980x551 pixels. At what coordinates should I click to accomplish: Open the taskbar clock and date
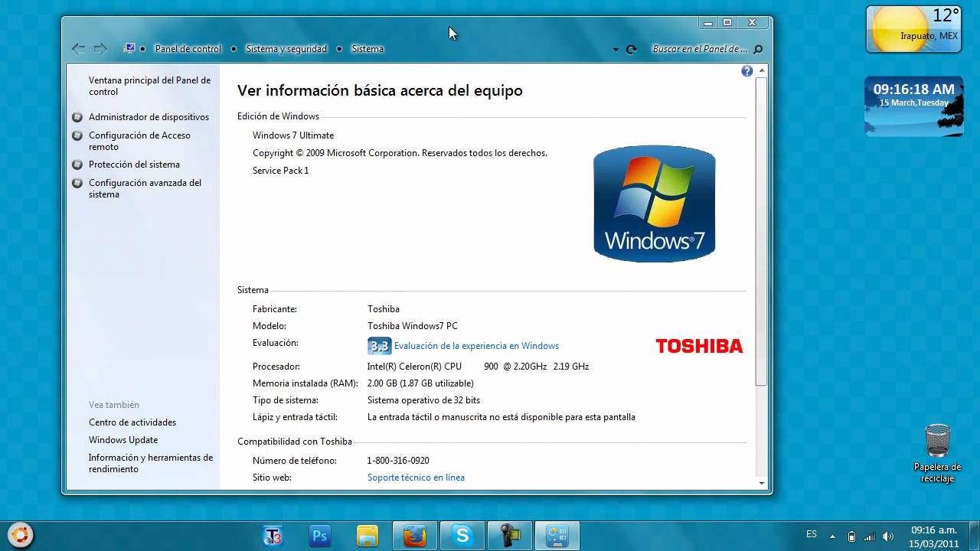click(934, 536)
